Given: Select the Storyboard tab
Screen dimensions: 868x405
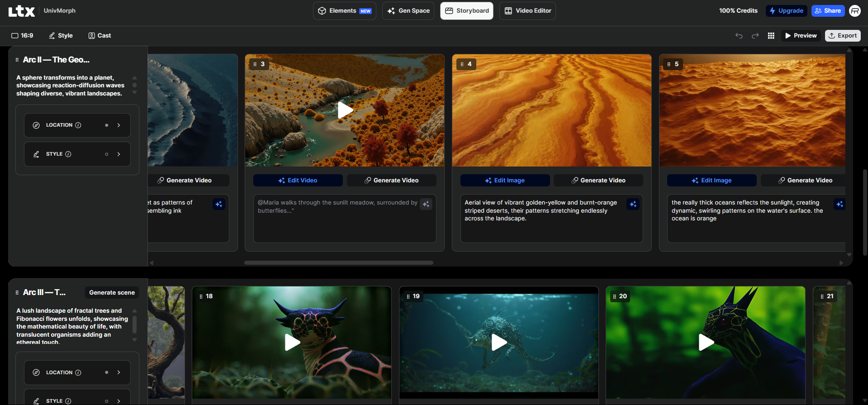Looking at the screenshot, I should click(467, 11).
